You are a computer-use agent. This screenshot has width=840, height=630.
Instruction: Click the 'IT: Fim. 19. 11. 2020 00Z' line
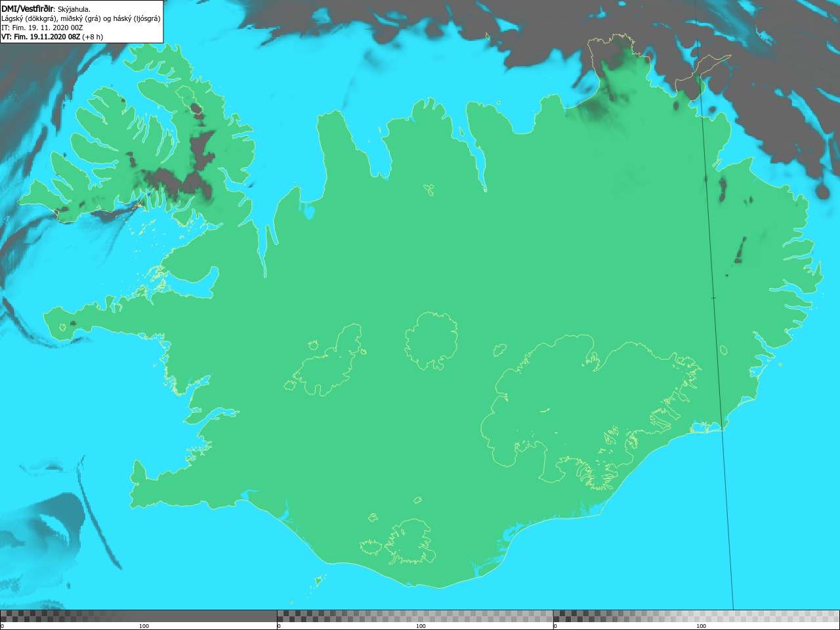[x=42, y=28]
